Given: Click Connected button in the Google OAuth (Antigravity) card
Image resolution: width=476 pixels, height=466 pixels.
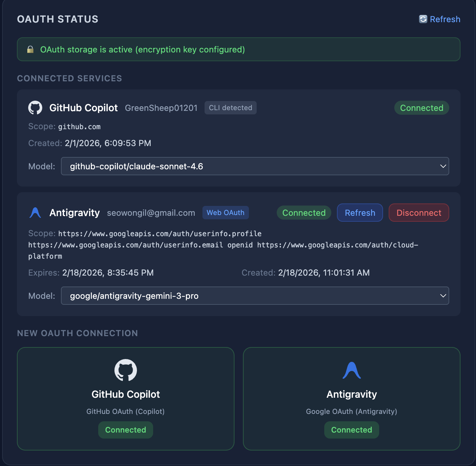Looking at the screenshot, I should (x=351, y=430).
